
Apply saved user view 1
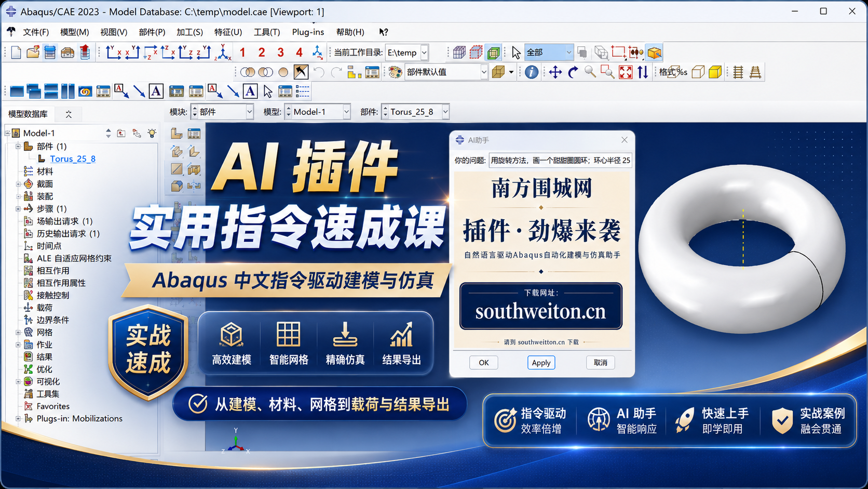pos(242,52)
